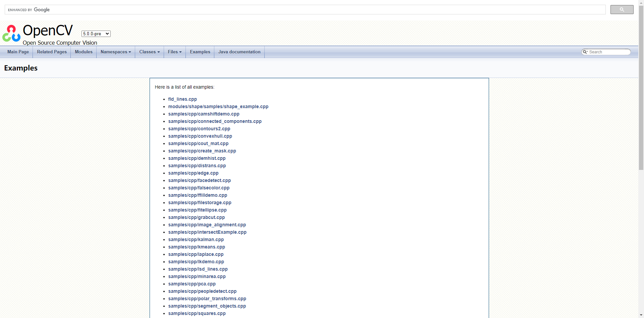Click the OpenCV project title text
Screen dimensions: 644x318
click(48, 31)
